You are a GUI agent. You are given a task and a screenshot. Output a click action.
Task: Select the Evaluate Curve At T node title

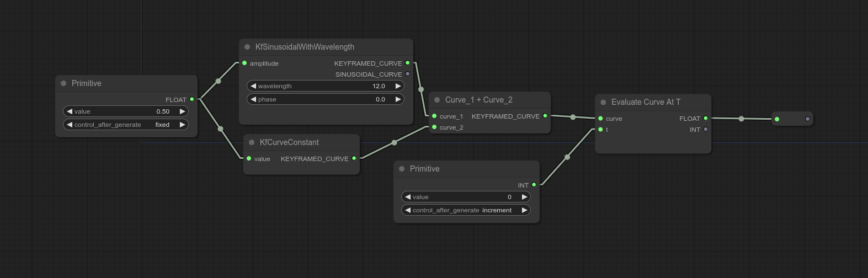[646, 102]
